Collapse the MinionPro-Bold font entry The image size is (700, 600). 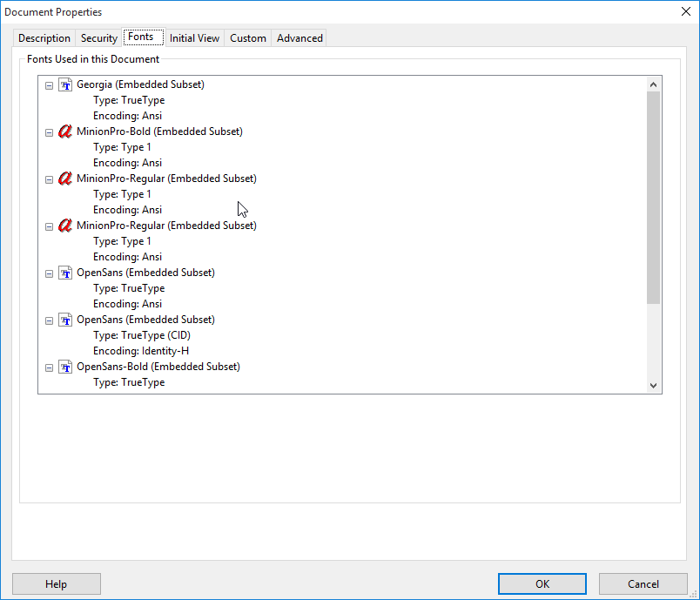tap(49, 132)
